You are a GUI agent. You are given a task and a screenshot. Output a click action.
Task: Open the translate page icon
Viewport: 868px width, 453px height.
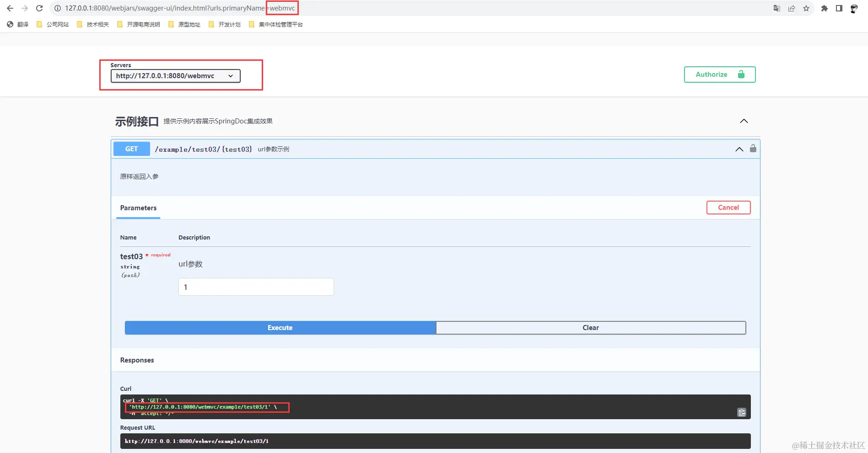(x=777, y=8)
